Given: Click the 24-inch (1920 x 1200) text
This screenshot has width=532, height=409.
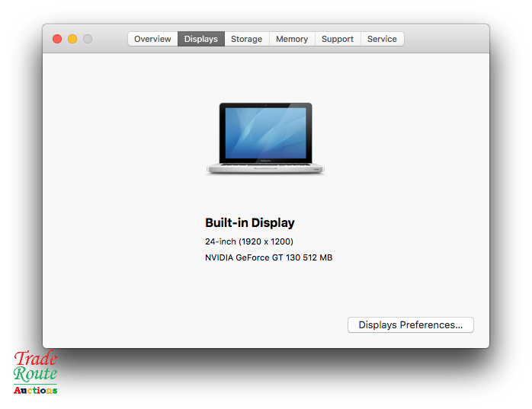Looking at the screenshot, I should coord(248,241).
